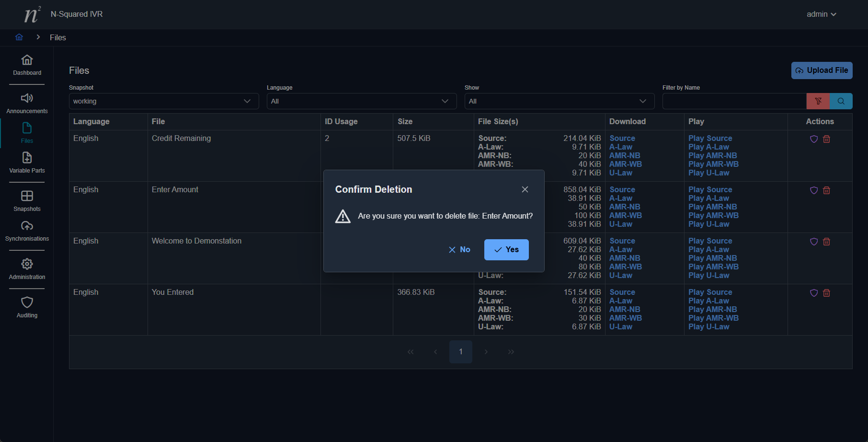This screenshot has height=442, width=868.
Task: Expand the Snapshot dropdown showing working
Action: [163, 101]
